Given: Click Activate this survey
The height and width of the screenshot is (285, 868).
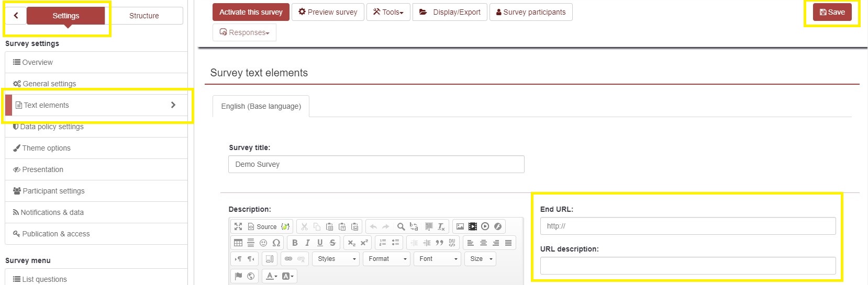Looking at the screenshot, I should (251, 12).
